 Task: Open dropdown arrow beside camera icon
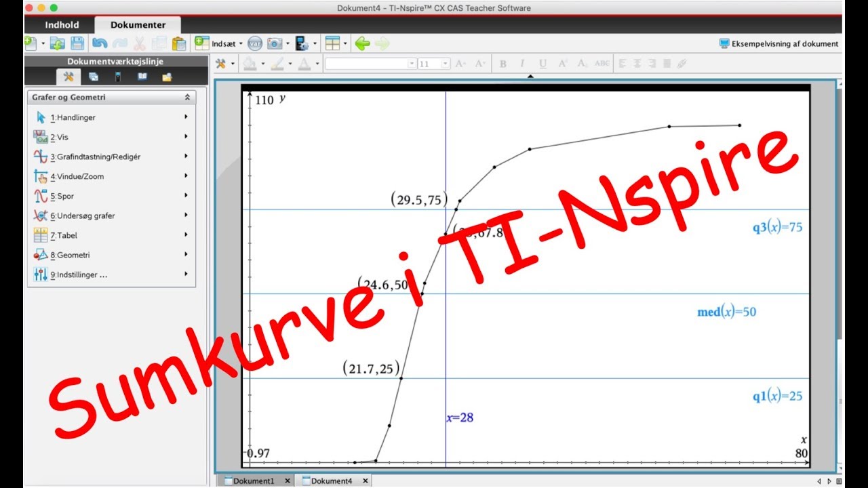click(287, 43)
